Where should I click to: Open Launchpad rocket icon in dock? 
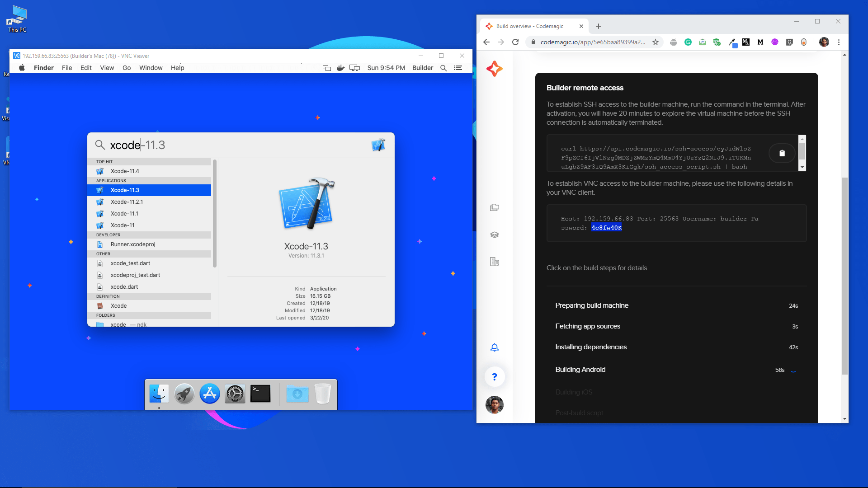tap(184, 394)
